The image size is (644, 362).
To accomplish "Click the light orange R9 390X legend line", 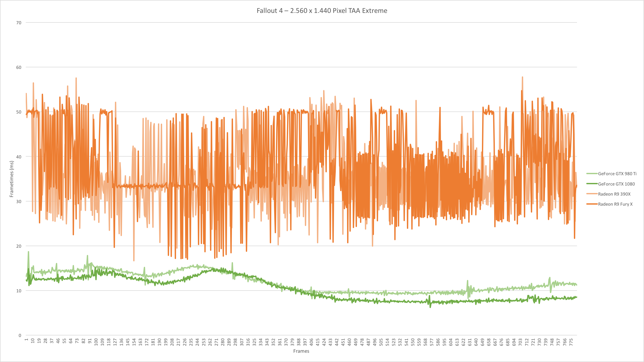I will coord(592,194).
